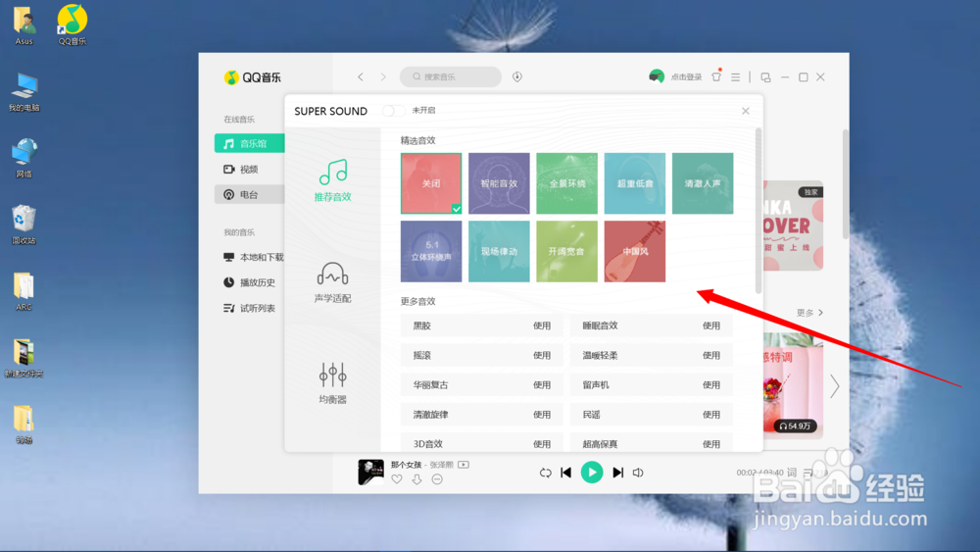Open the main menu hamburger icon

coord(736,76)
